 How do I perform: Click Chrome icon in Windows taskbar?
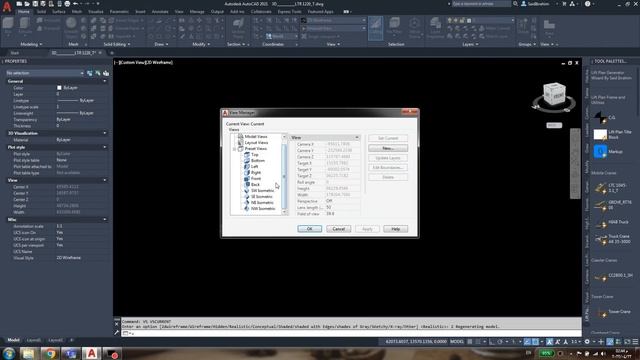point(50,353)
